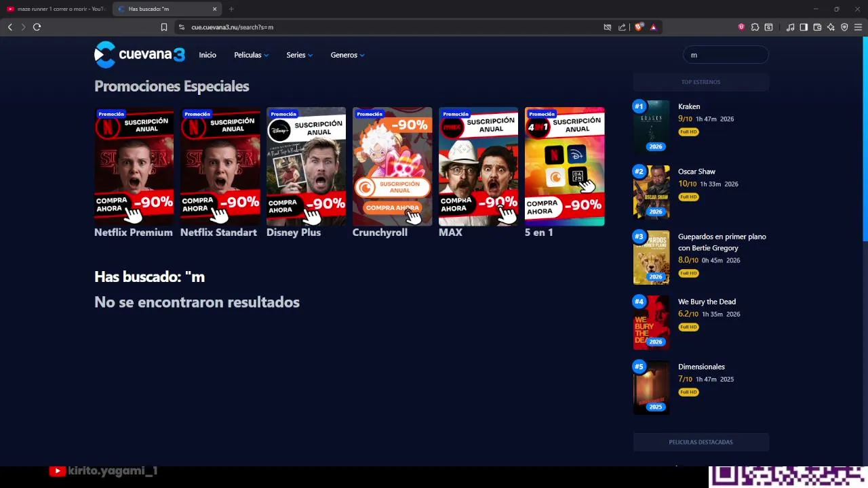This screenshot has width=868, height=488.
Task: Open the Brave Wallet icon
Action: coord(817,27)
